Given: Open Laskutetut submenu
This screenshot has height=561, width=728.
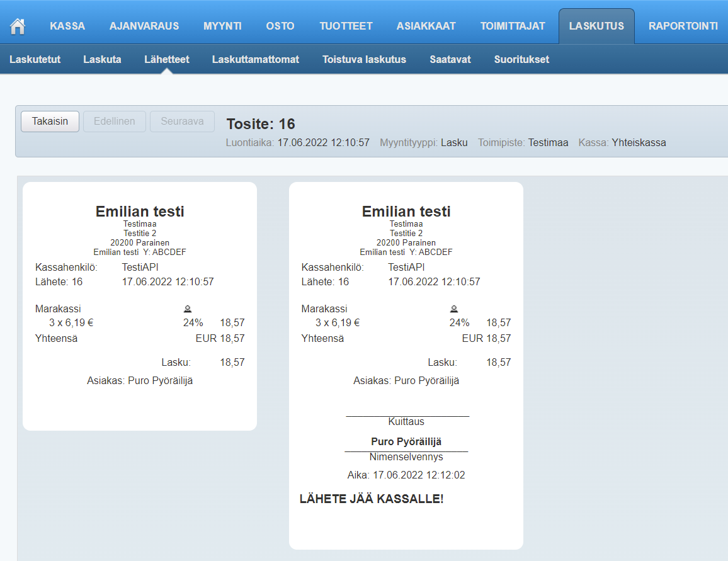Looking at the screenshot, I should (x=35, y=60).
